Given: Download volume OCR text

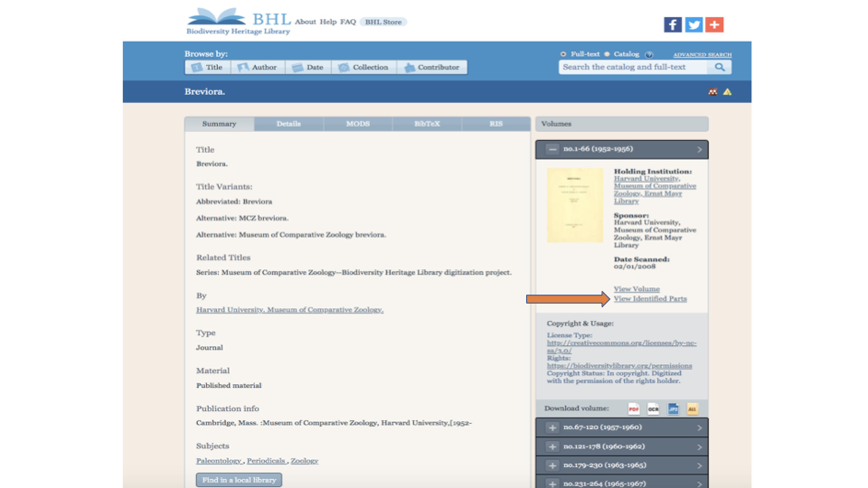Looking at the screenshot, I should coord(653,408).
